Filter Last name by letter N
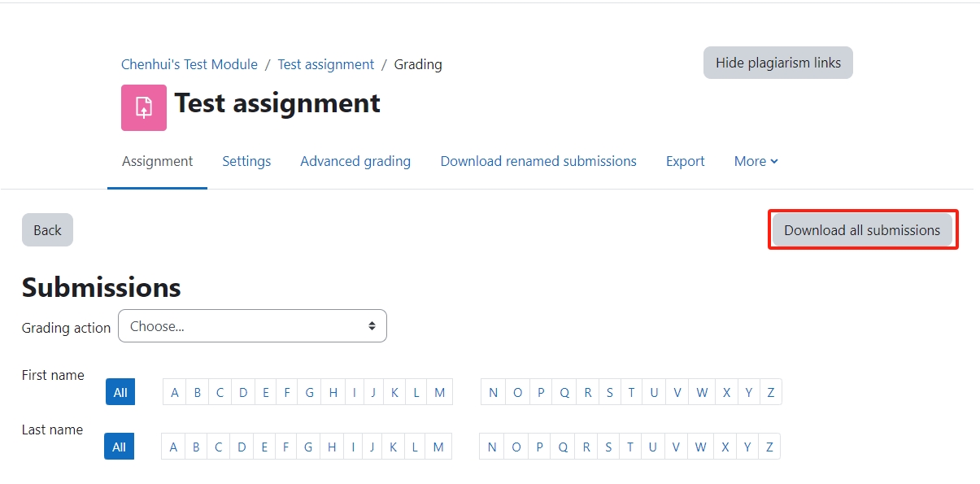 coord(491,447)
